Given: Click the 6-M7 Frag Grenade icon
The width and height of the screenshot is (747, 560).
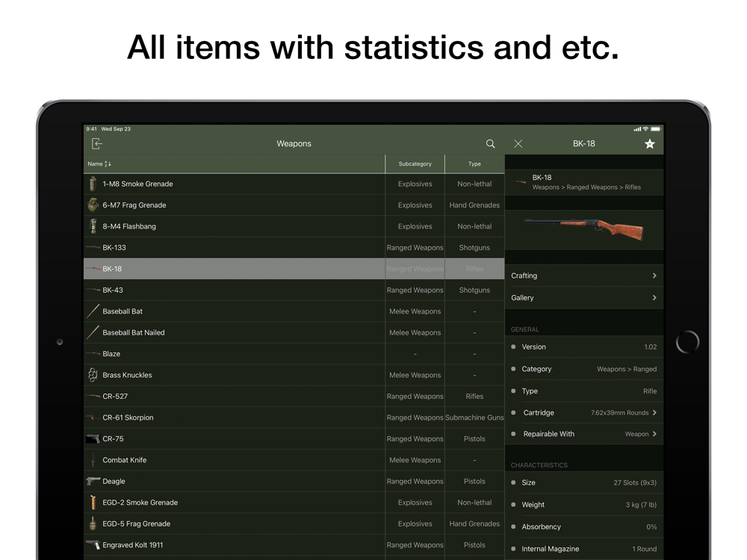Looking at the screenshot, I should click(93, 205).
